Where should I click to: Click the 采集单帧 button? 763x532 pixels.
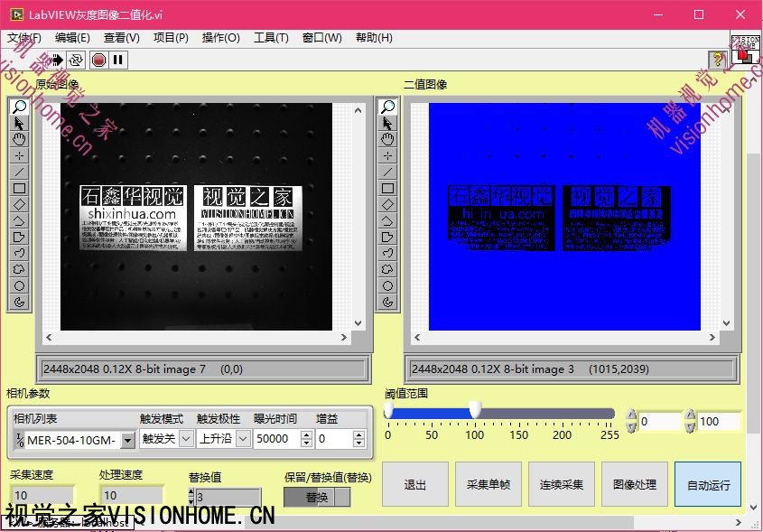pos(489,484)
